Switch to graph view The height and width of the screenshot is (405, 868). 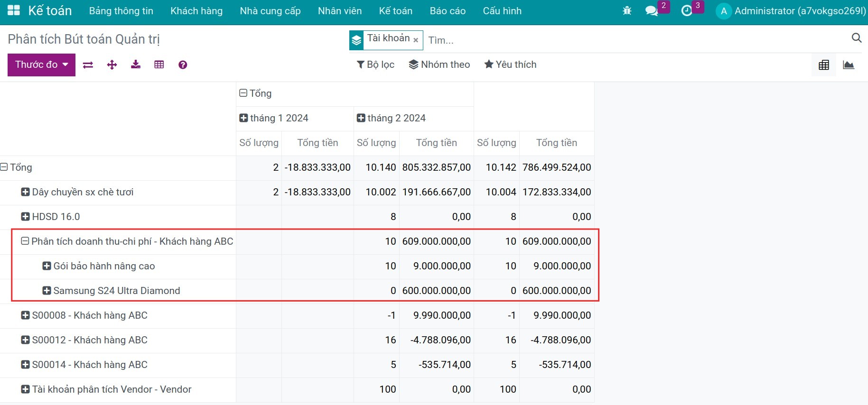point(849,65)
